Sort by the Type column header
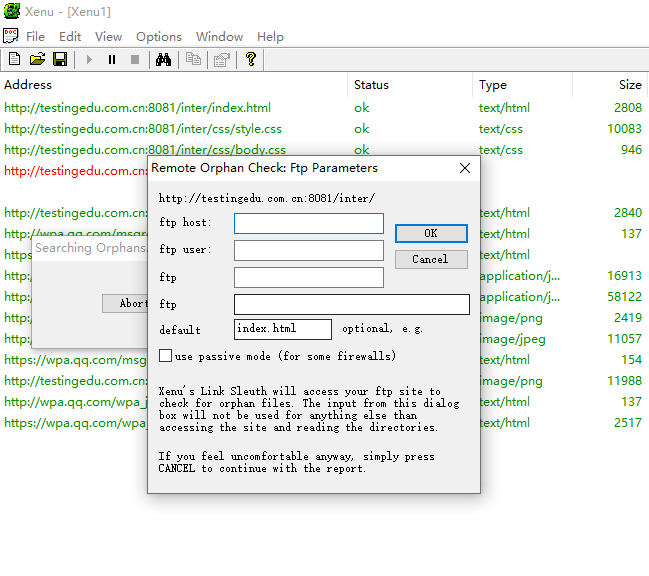Screen dimensions: 649x576 [522, 85]
